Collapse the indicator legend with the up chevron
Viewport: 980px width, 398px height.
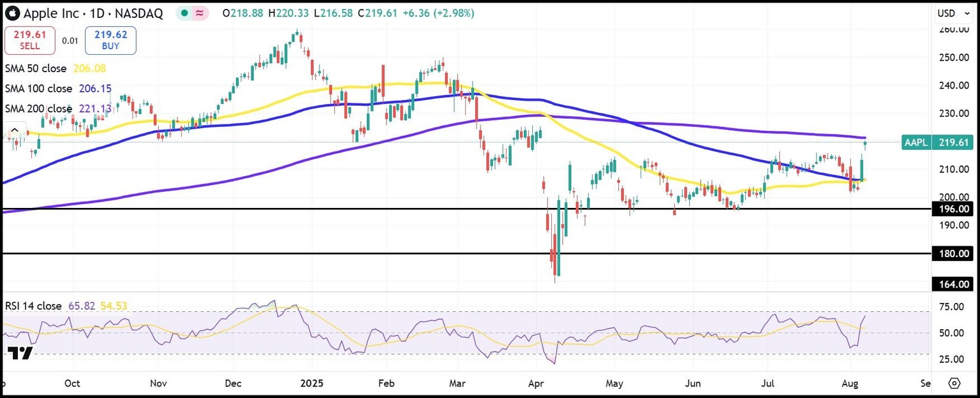coord(15,129)
